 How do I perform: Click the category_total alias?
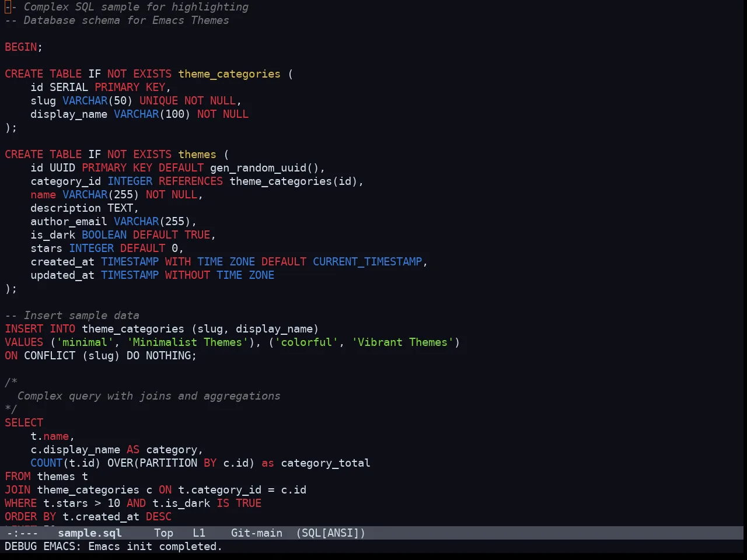(326, 463)
